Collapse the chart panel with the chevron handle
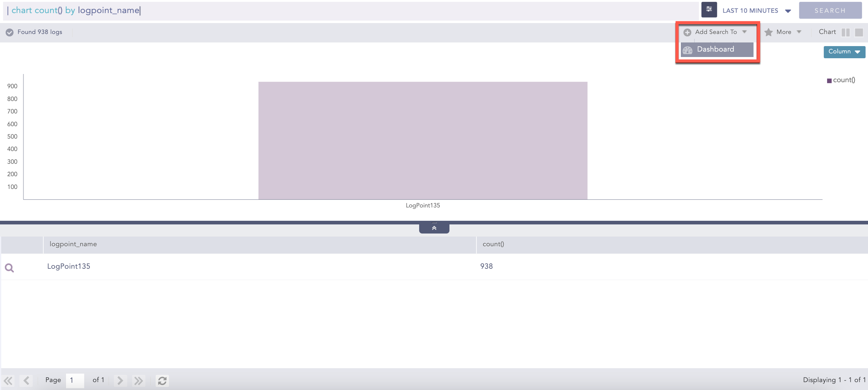This screenshot has width=868, height=390. point(434,228)
